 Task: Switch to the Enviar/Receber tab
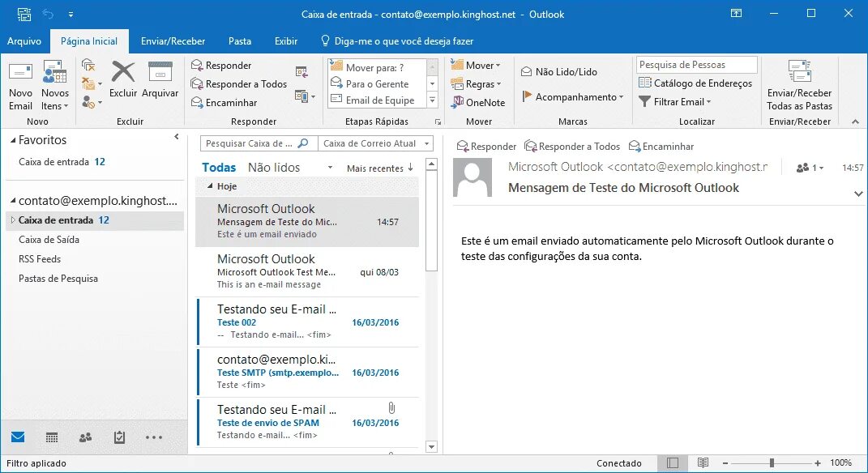[x=173, y=41]
